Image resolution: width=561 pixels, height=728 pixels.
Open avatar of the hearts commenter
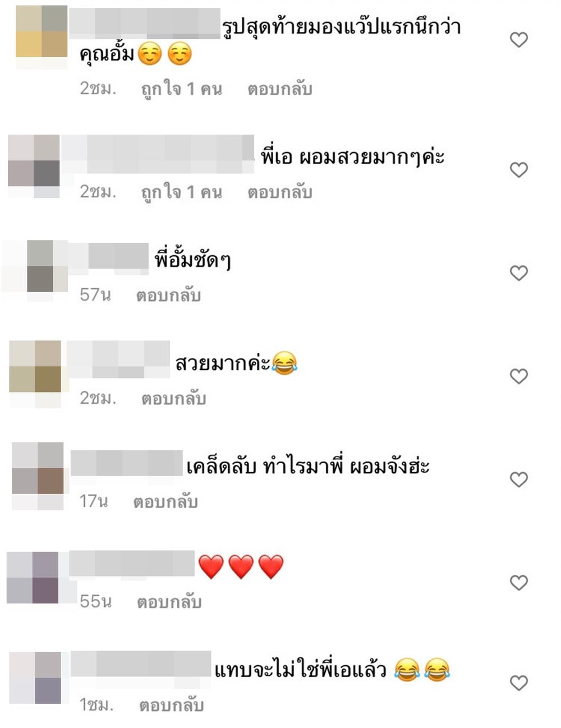pos(33,578)
